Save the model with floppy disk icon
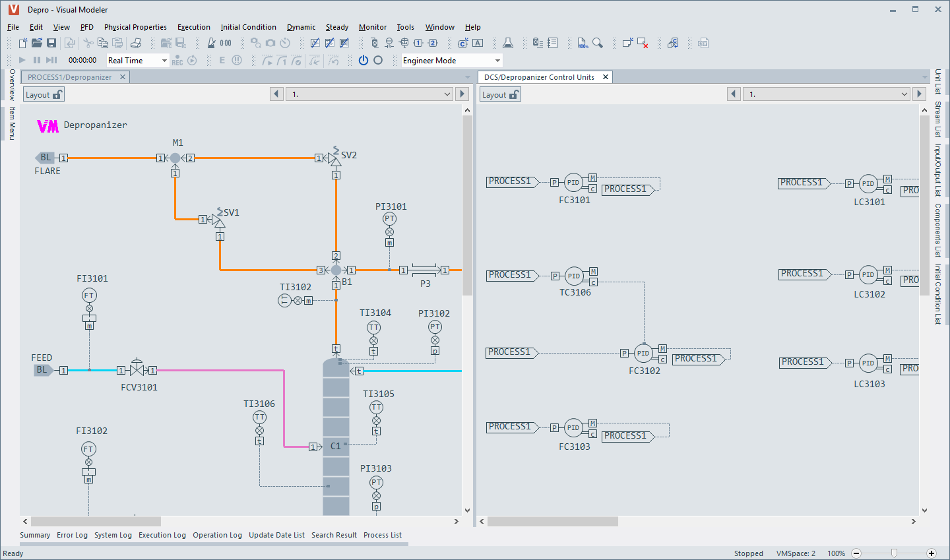This screenshot has height=560, width=950. [51, 43]
